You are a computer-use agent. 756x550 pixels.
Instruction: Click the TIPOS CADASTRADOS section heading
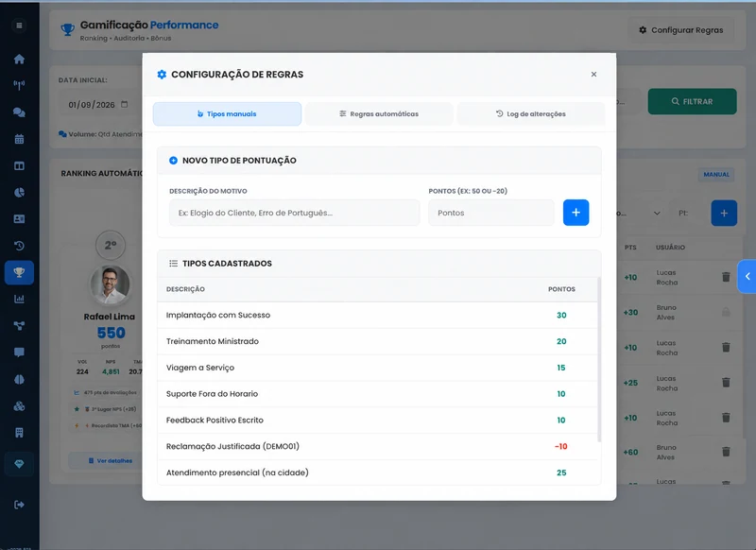pos(227,264)
